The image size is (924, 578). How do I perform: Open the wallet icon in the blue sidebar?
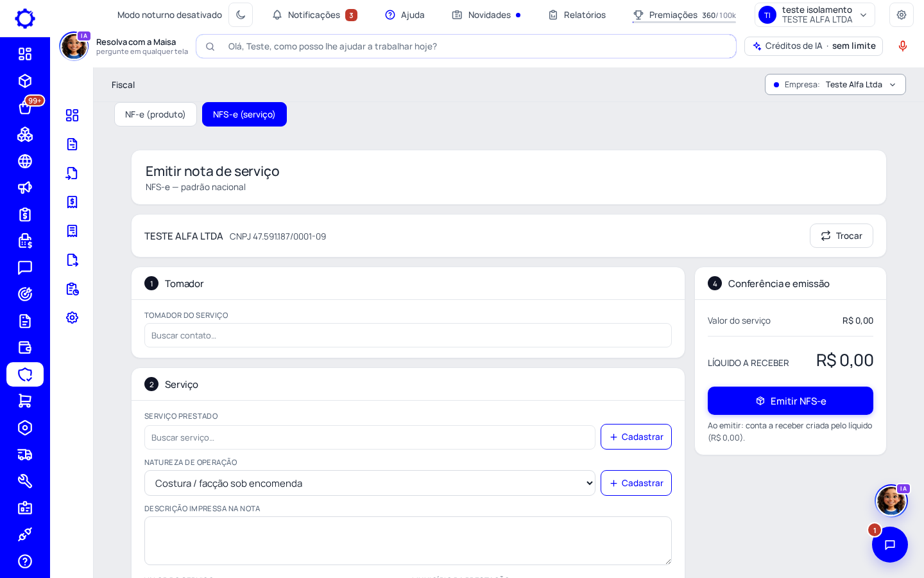(x=25, y=347)
